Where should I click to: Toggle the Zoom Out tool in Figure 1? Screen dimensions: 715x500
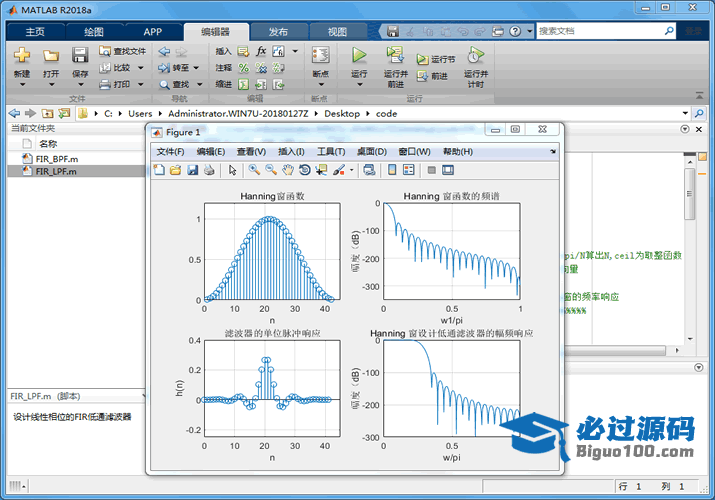[271, 170]
